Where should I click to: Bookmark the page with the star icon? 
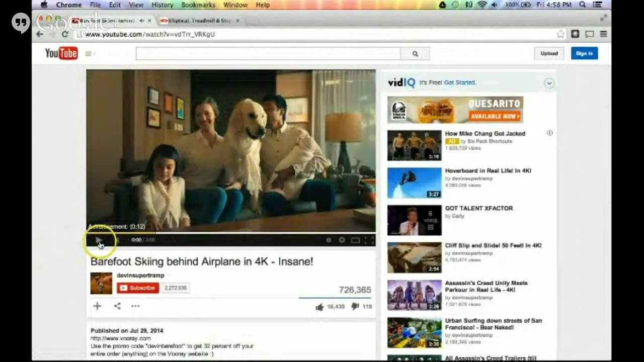coord(560,34)
